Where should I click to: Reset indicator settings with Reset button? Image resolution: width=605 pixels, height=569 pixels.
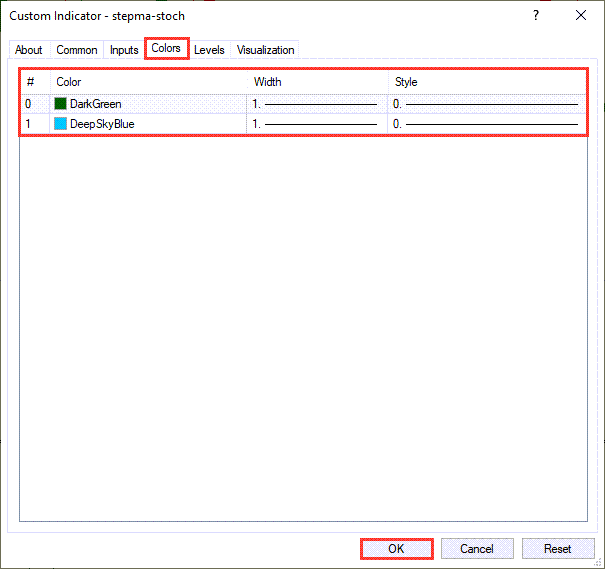click(x=558, y=549)
